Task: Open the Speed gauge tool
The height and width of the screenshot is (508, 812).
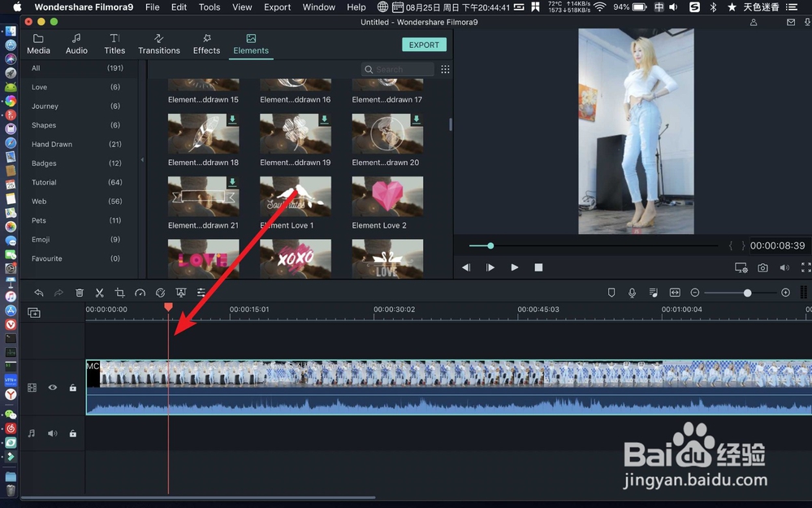Action: 140,293
